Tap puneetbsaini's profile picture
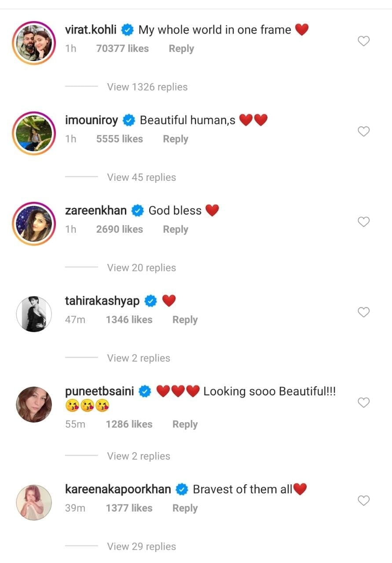Image resolution: width=392 pixels, height=563 pixels. pos(34,404)
